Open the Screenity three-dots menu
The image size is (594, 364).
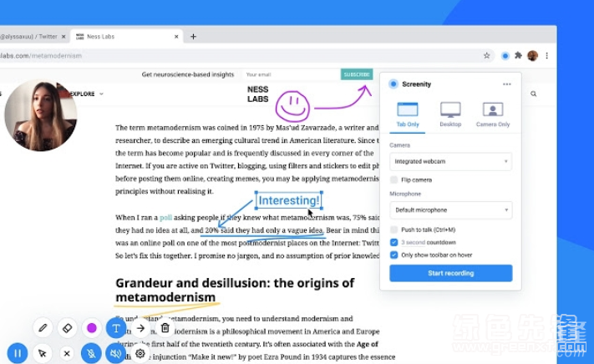click(507, 84)
